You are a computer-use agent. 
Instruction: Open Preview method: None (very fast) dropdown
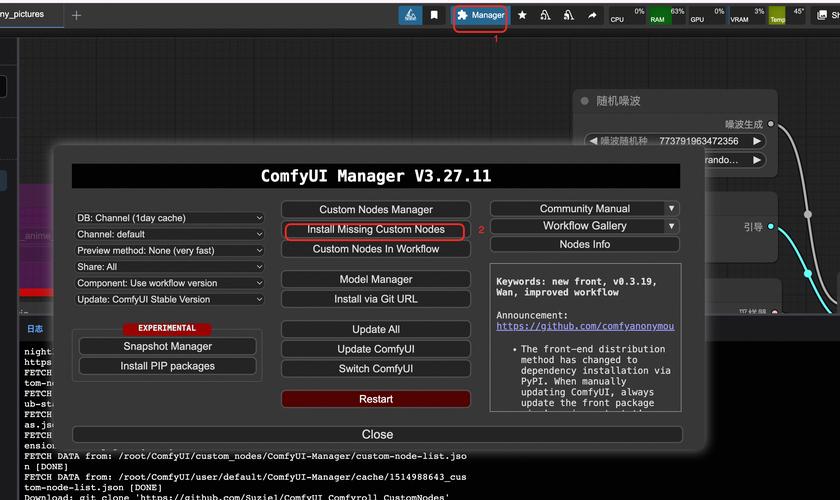(169, 250)
